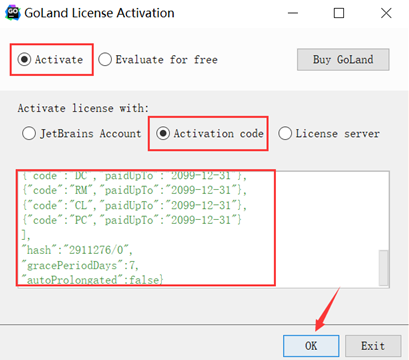Select the Activate radio button

click(x=50, y=60)
